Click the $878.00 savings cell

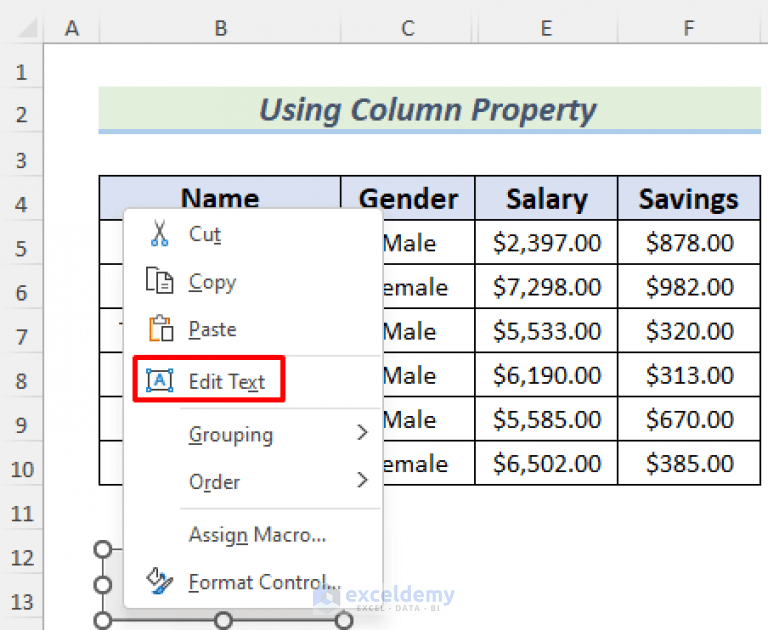(689, 242)
